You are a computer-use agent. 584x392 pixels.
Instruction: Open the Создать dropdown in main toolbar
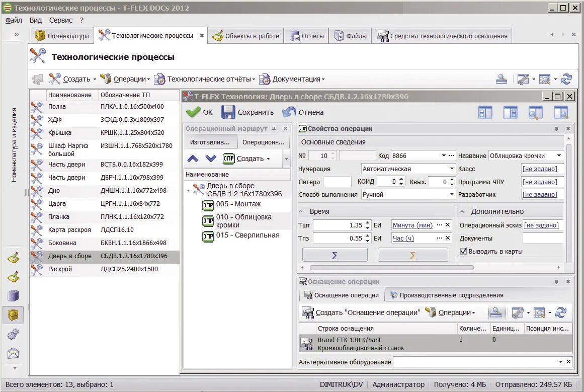[95, 80]
